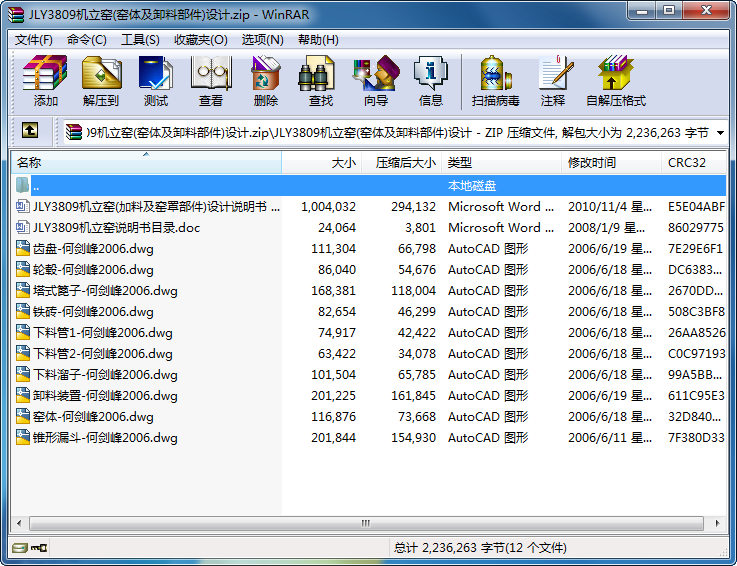This screenshot has height=566, width=737.
Task: Open the 向导 (Wizard) toolbar icon
Action: tap(376, 73)
